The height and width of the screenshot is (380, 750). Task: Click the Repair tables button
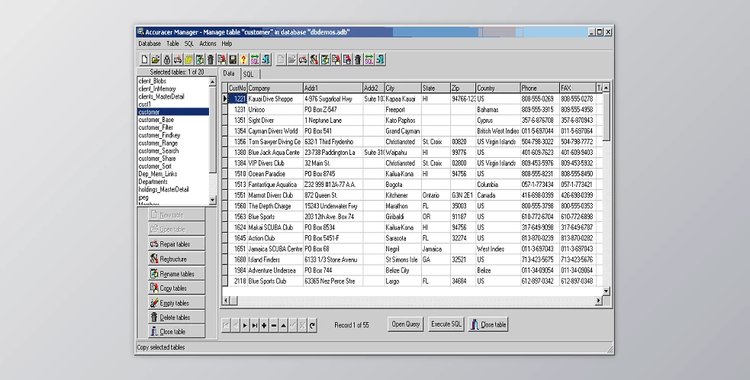click(x=176, y=244)
